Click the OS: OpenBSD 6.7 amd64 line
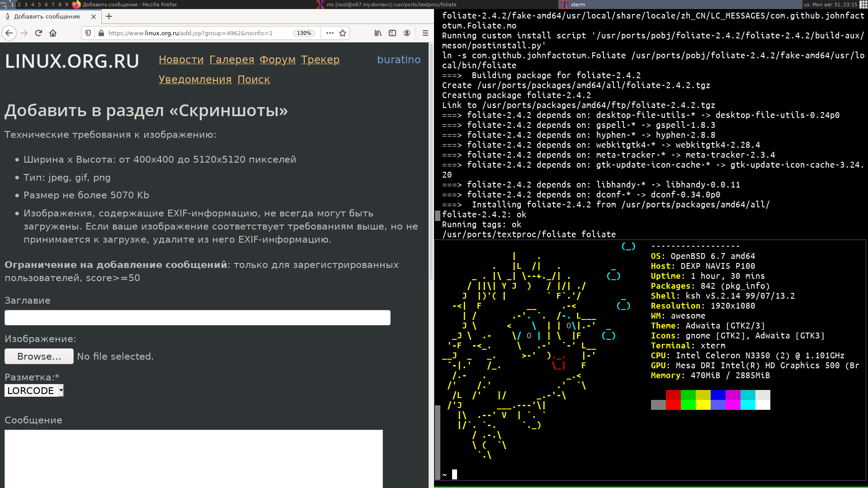The height and width of the screenshot is (488, 868). [703, 256]
